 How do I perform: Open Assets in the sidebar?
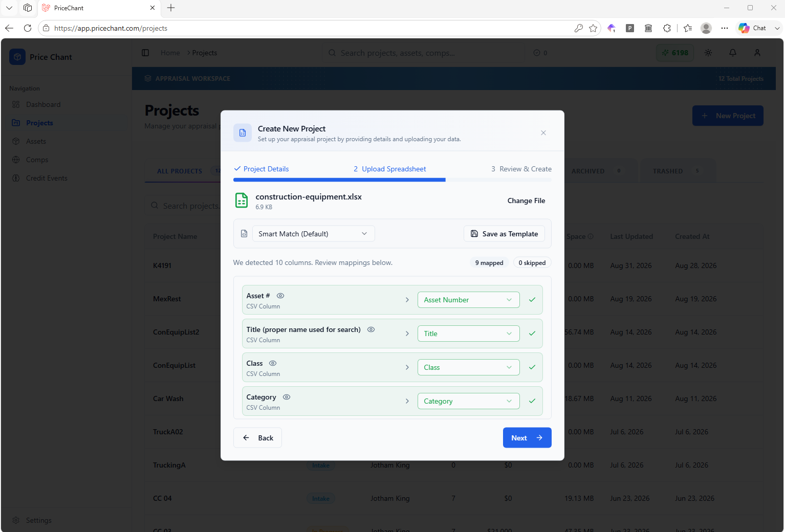click(36, 141)
